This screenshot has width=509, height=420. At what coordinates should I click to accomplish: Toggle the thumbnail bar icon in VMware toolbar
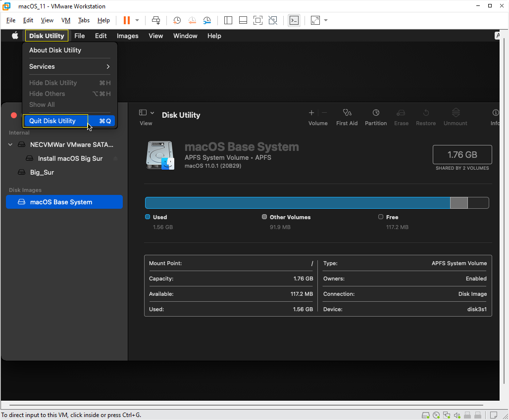click(243, 20)
